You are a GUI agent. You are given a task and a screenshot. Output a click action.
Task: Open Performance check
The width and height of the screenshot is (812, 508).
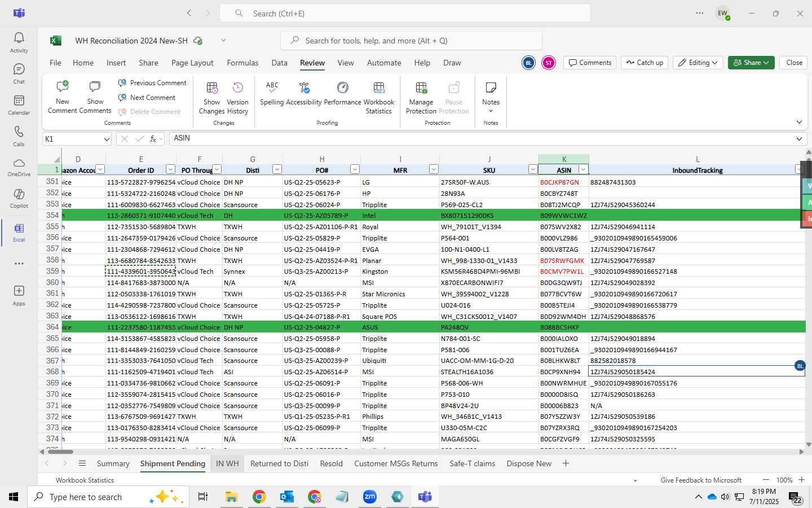tap(342, 93)
